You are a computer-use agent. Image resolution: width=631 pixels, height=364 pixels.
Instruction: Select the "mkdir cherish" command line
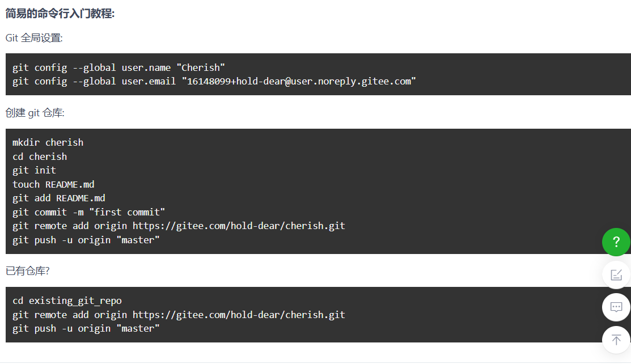[x=48, y=142]
